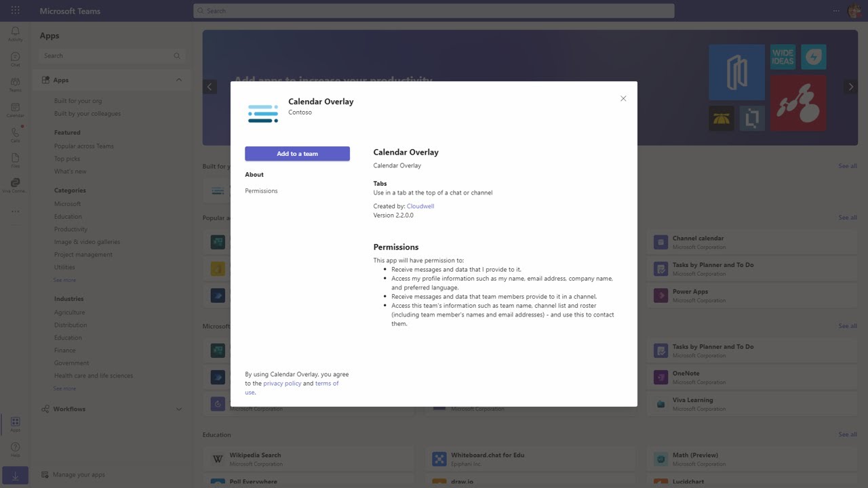Open Channel calendar app icon

(660, 242)
